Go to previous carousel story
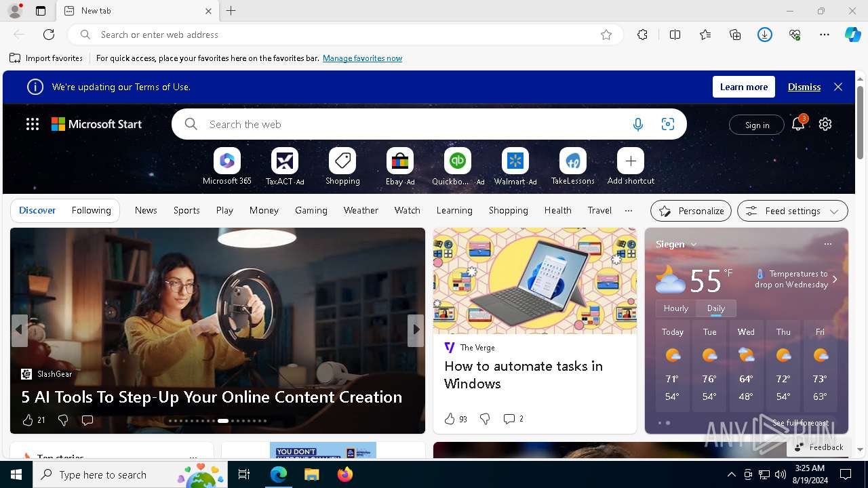 19,330
